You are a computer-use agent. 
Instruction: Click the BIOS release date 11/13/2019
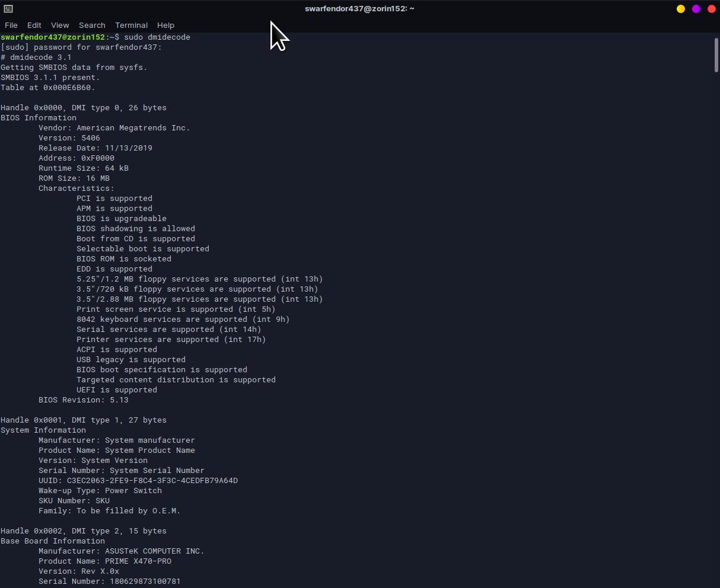[128, 148]
